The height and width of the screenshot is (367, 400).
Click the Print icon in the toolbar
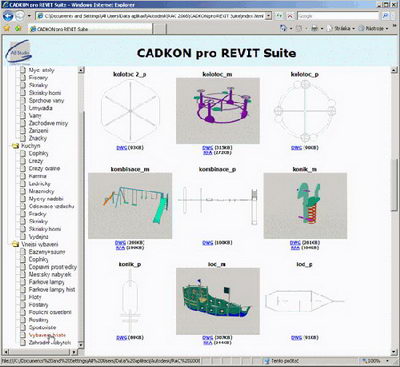point(314,29)
